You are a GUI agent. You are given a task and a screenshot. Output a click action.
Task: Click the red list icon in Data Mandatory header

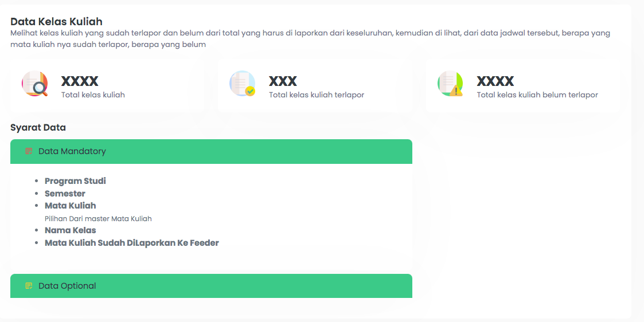point(29,151)
